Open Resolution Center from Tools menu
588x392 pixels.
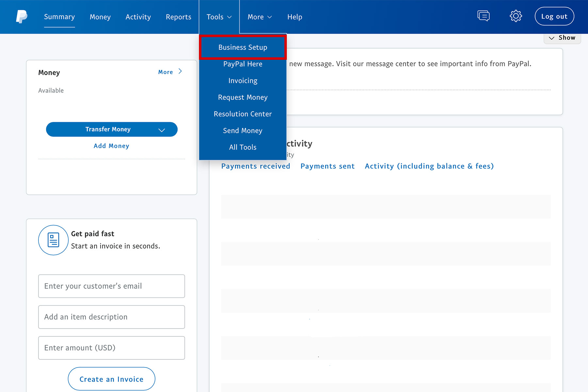point(243,114)
